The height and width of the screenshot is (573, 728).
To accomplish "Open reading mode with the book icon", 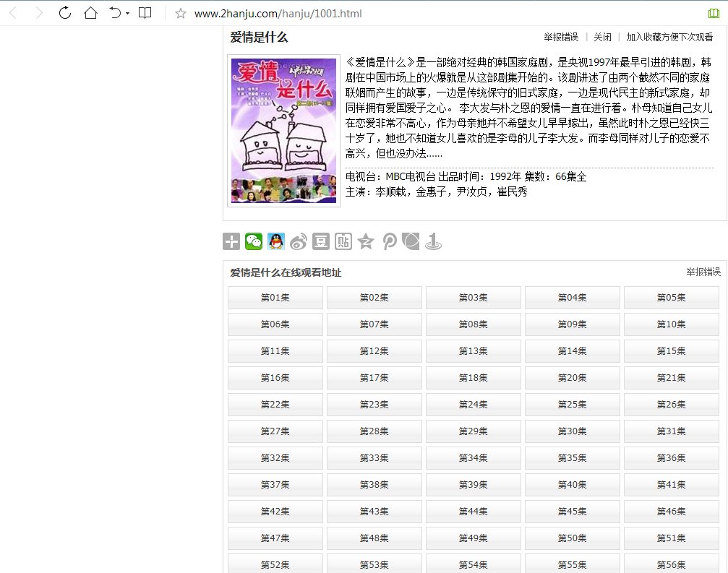I will tap(145, 12).
